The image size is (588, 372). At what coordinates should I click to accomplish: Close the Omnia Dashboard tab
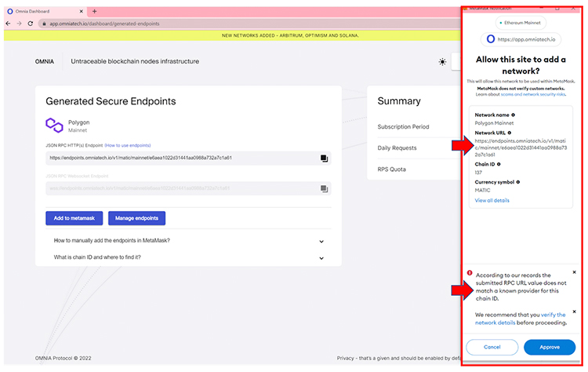pyautogui.click(x=81, y=11)
